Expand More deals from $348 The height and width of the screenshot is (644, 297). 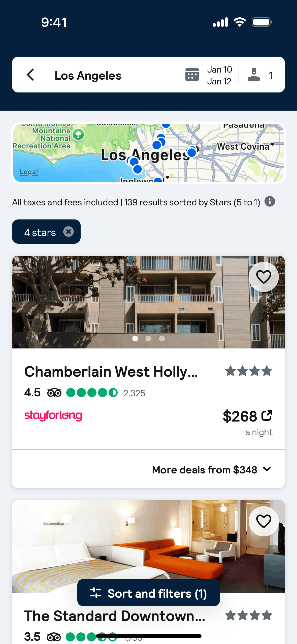tap(205, 470)
